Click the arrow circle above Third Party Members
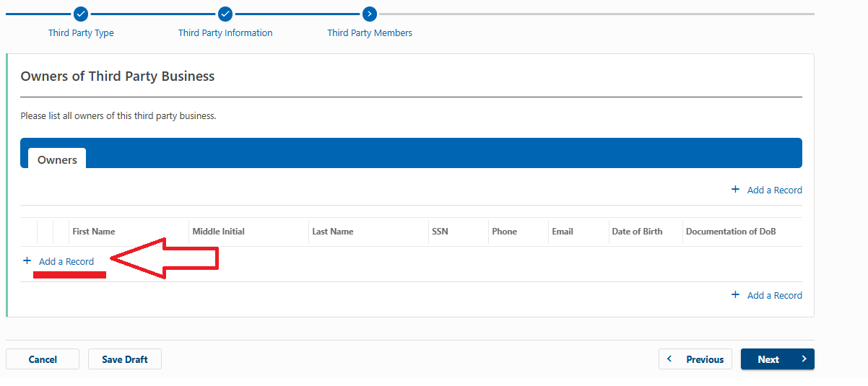The width and height of the screenshot is (868, 386). (x=370, y=14)
